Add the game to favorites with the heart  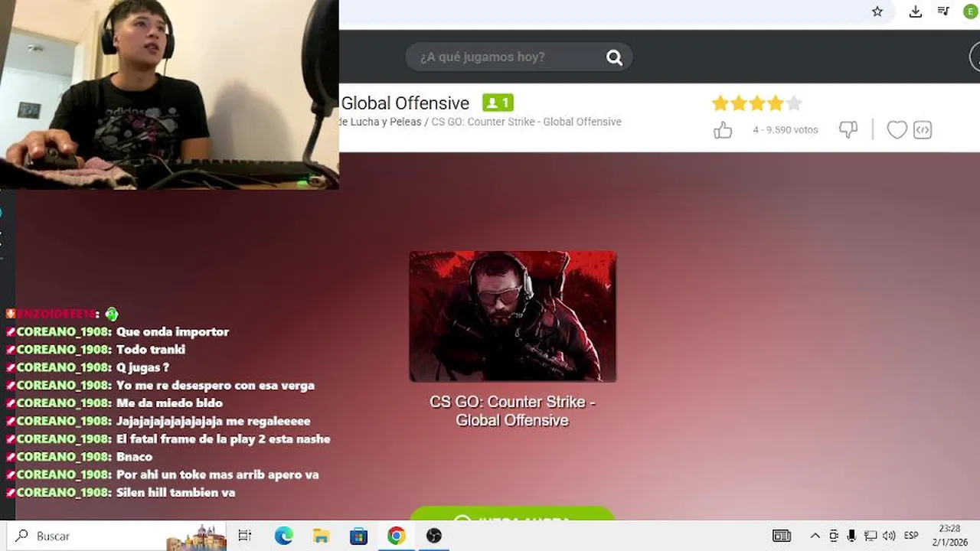pyautogui.click(x=897, y=130)
